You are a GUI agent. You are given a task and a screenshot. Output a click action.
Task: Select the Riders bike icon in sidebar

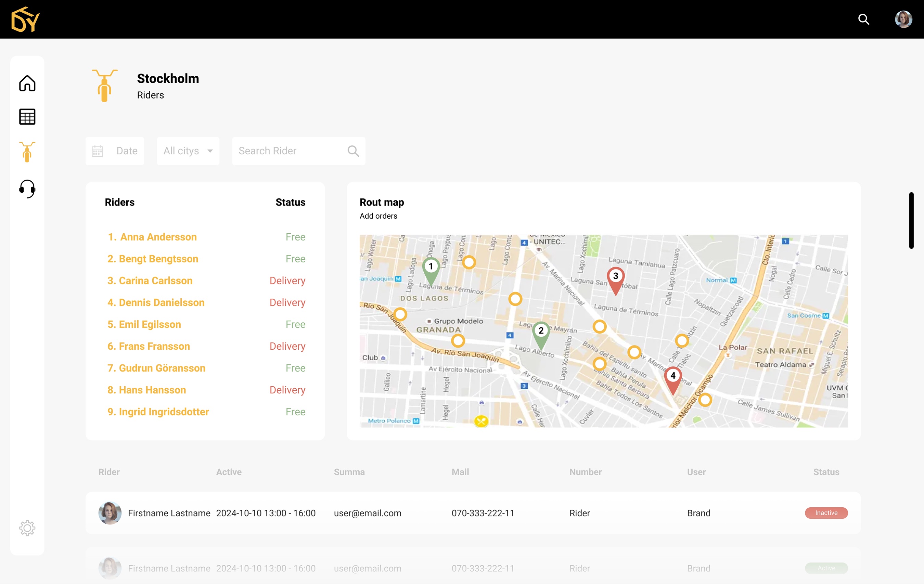(27, 152)
